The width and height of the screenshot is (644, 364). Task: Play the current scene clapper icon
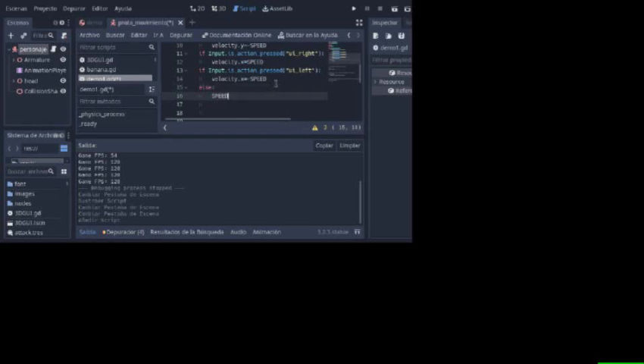(x=394, y=8)
